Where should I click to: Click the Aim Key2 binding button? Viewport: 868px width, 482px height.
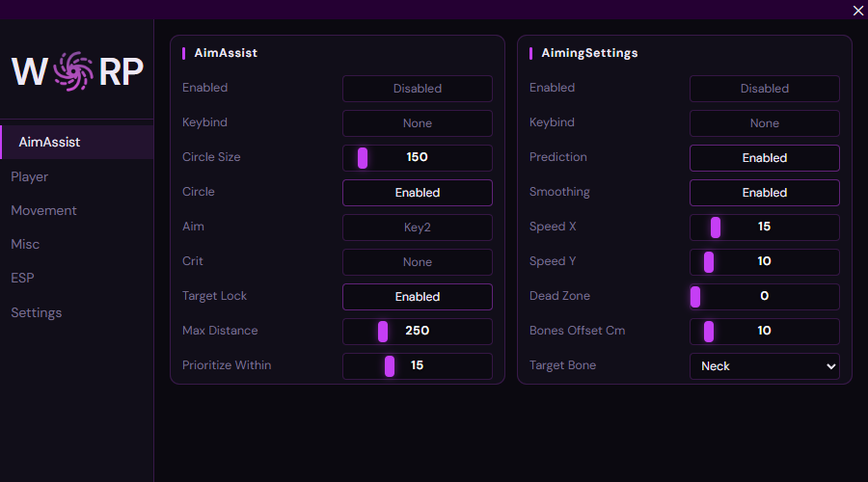tap(417, 228)
